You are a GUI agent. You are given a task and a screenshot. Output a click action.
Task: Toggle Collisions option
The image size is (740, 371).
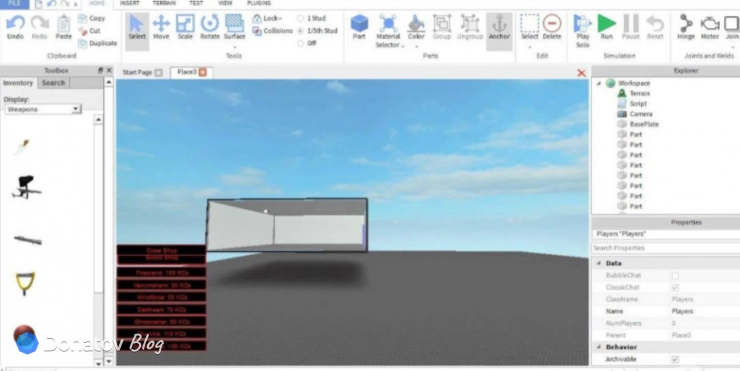click(273, 31)
